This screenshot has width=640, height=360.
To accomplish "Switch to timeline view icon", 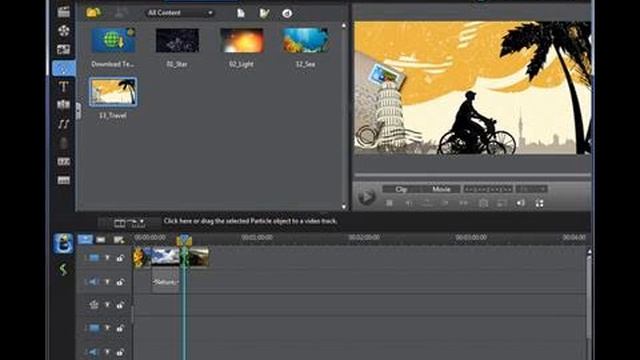I will 85,239.
